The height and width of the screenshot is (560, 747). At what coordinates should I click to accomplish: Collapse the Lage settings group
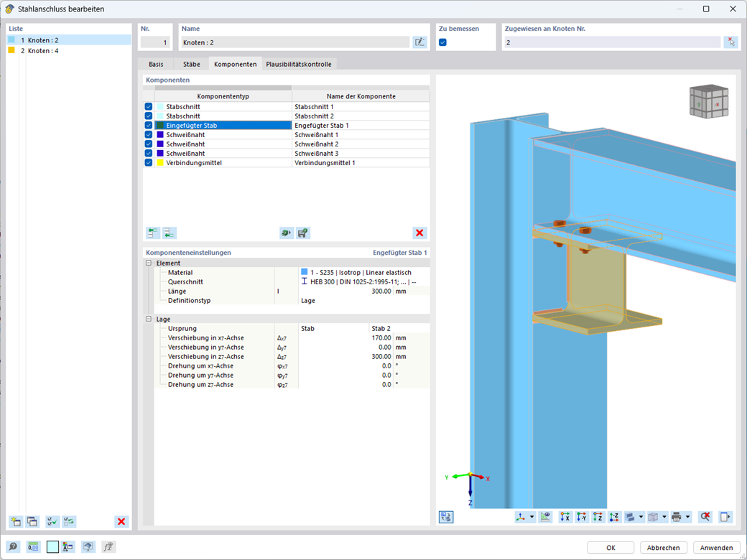click(149, 319)
